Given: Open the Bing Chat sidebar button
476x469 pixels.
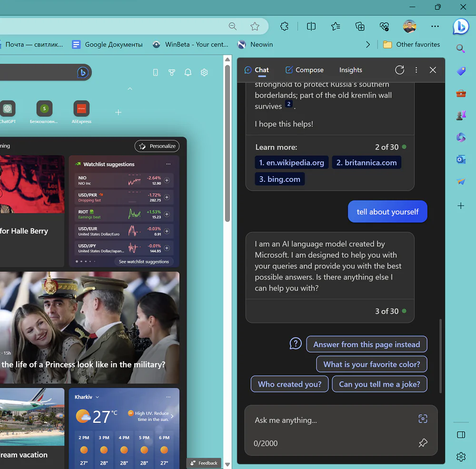Looking at the screenshot, I should (461, 27).
